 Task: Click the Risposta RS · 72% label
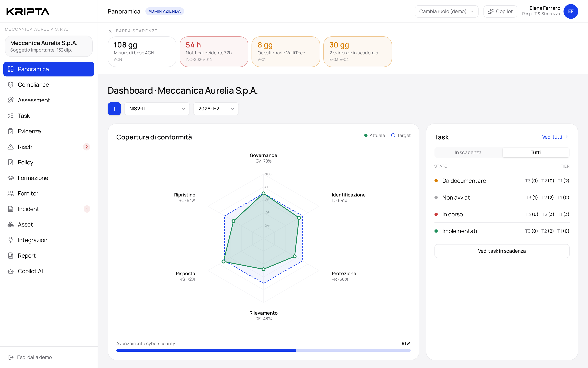(x=186, y=276)
